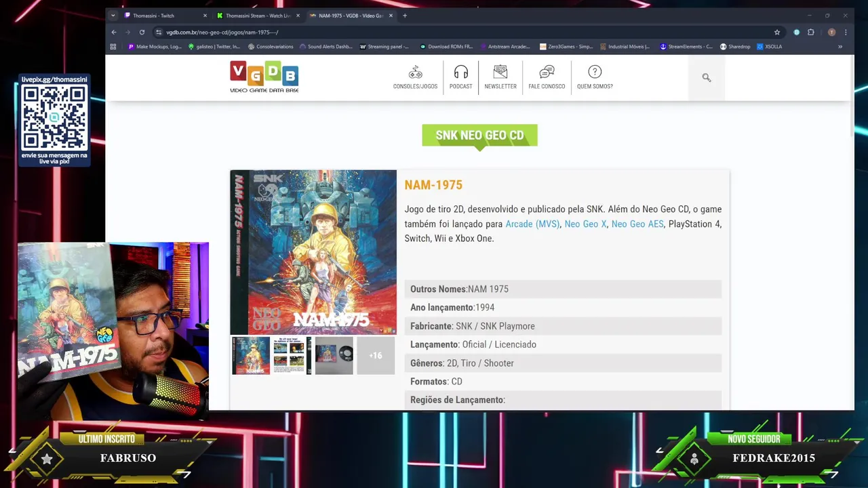Open the Chrome profile avatar

(831, 32)
